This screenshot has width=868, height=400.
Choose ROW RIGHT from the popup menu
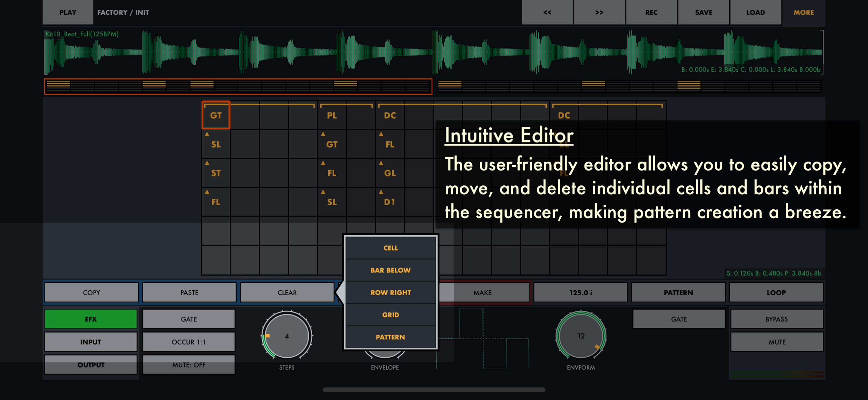click(391, 292)
